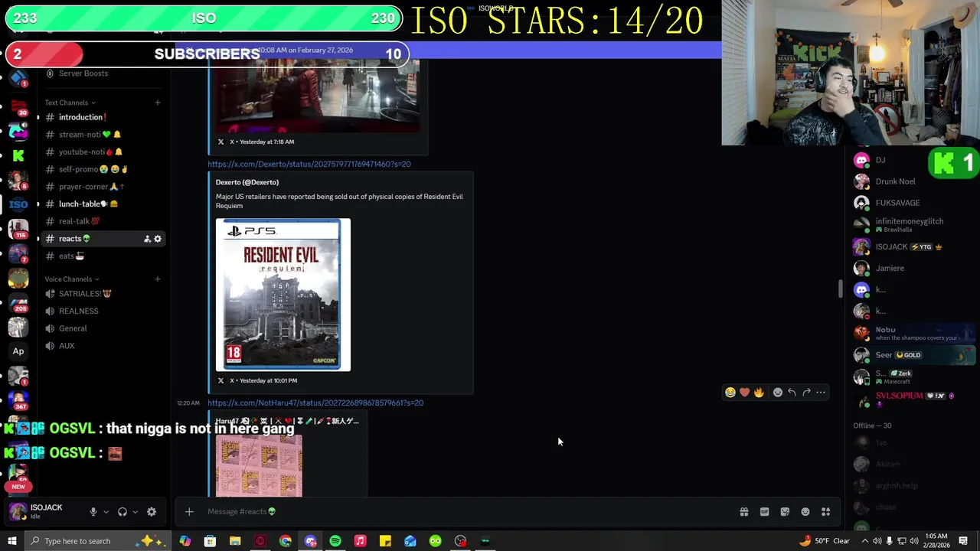Open Dexerto (@Dexerto) embed author link
The image size is (980, 551).
[x=247, y=182]
